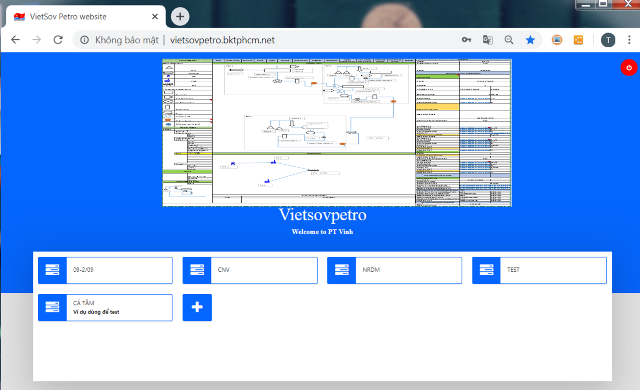Click the Google Translate page icon
The width and height of the screenshot is (640, 390).
[487, 40]
